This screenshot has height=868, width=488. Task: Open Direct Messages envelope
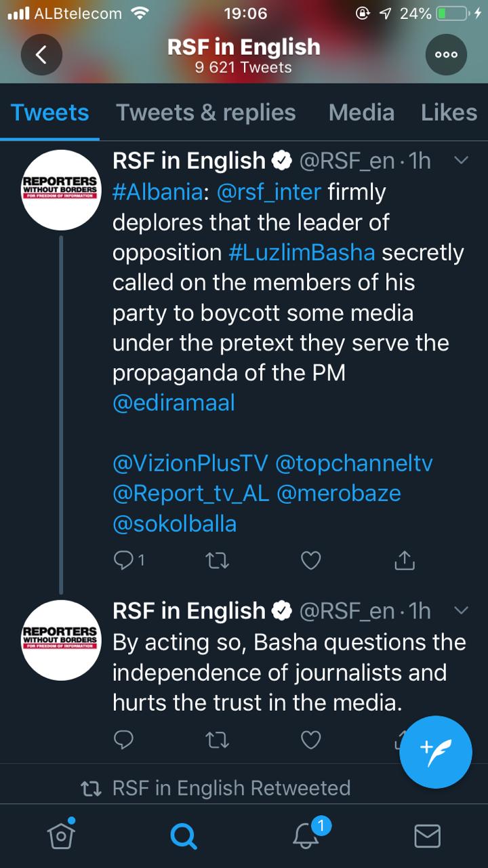coord(427,836)
